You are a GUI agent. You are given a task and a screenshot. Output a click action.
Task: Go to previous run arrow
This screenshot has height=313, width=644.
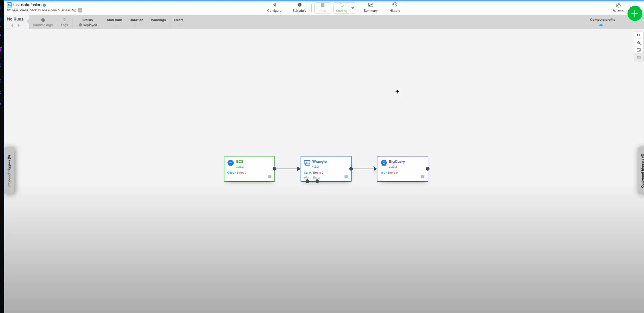coord(12,25)
